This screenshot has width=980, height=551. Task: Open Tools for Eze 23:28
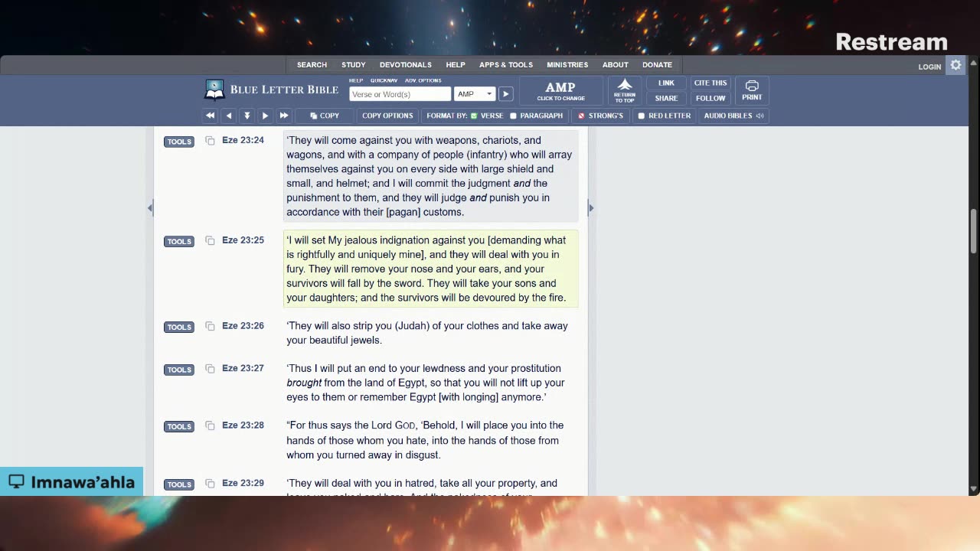pos(179,426)
